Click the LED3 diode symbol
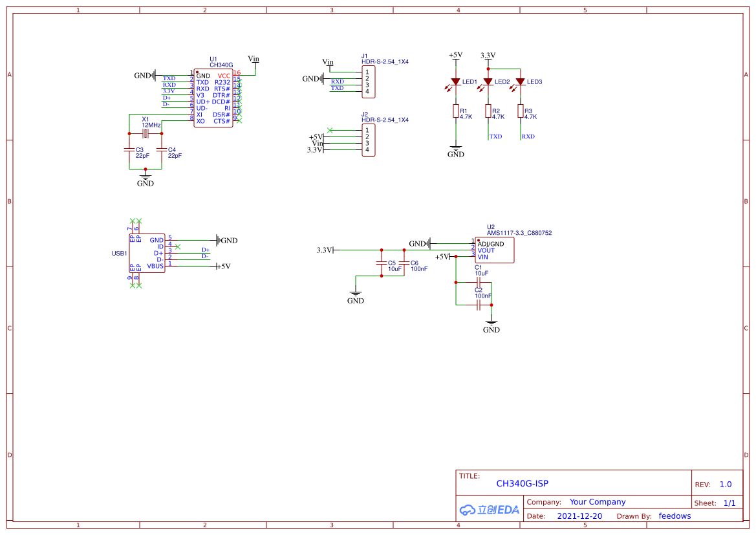The width and height of the screenshot is (756, 535). [521, 82]
